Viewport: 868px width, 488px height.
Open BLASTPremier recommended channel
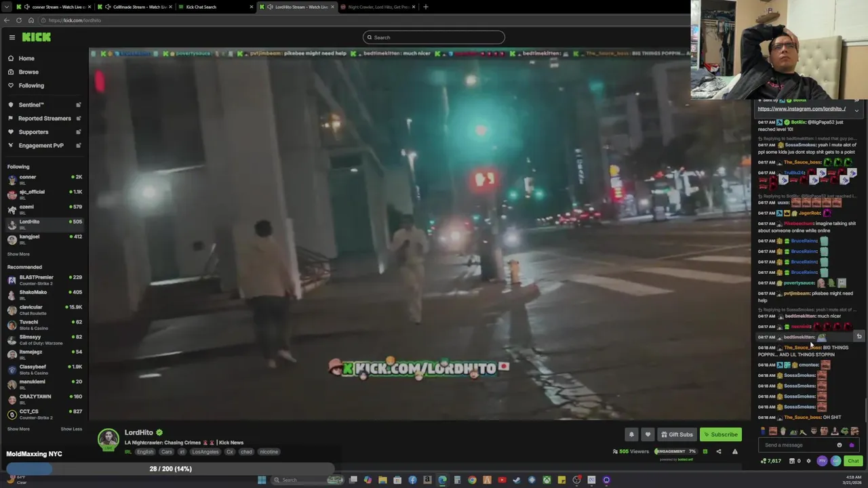[44, 279]
